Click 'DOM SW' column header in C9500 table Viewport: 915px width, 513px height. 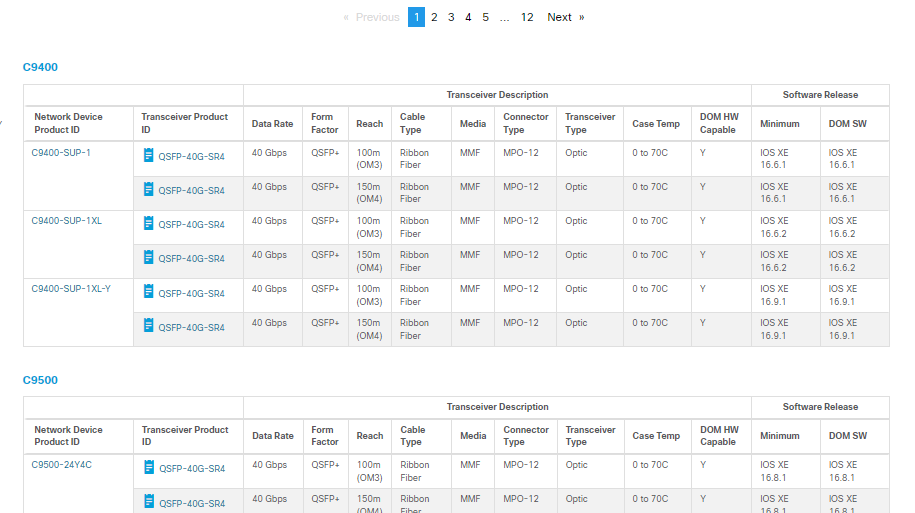pyautogui.click(x=848, y=436)
